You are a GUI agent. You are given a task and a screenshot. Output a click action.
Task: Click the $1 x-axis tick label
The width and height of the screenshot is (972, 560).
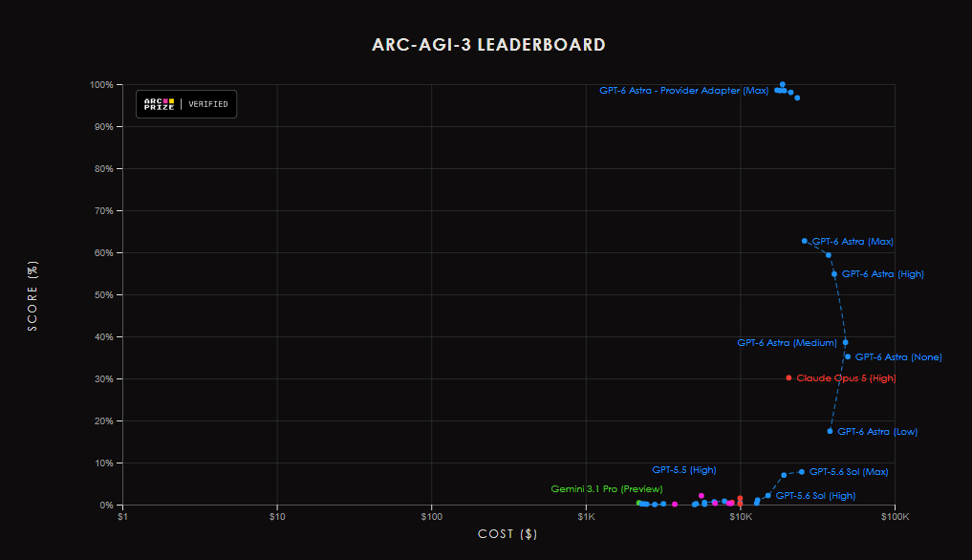point(122,517)
